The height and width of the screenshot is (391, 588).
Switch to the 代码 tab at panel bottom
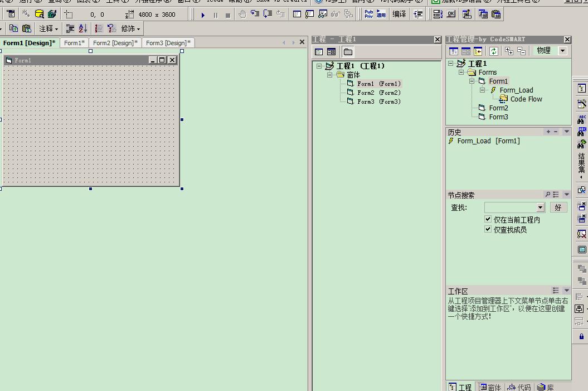(x=519, y=387)
